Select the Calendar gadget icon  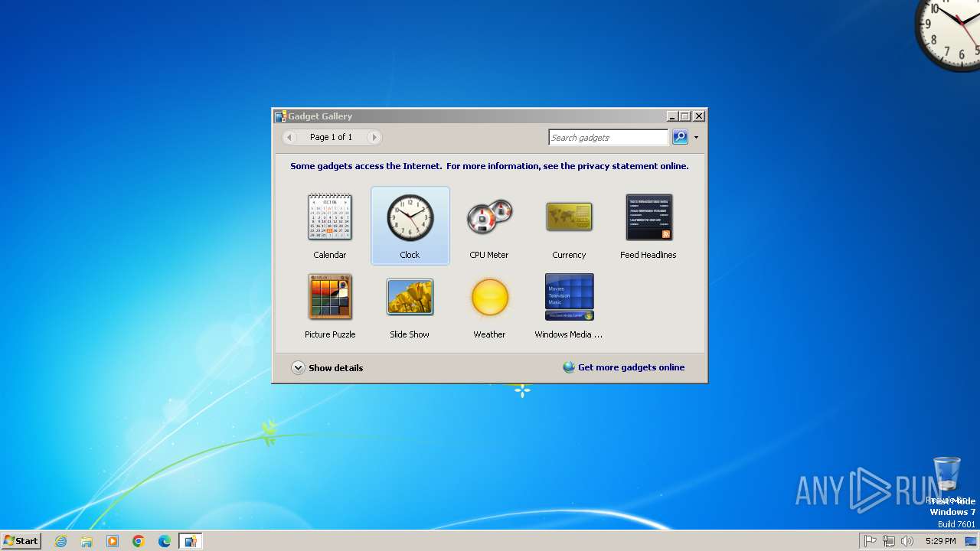click(x=330, y=217)
